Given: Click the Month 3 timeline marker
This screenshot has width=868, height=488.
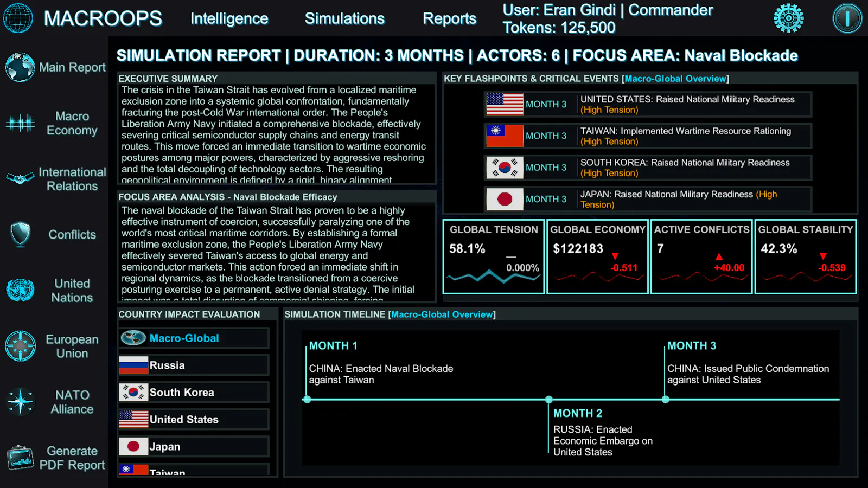Looking at the screenshot, I should pyautogui.click(x=666, y=400).
